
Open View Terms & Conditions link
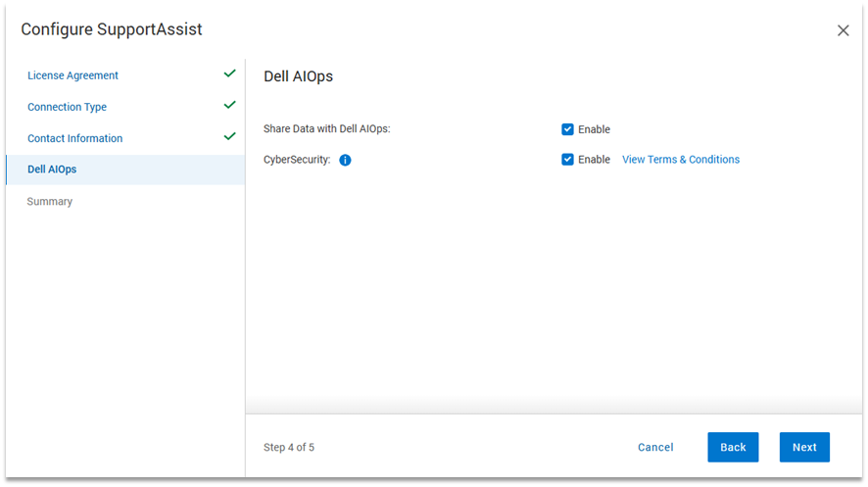click(x=680, y=160)
